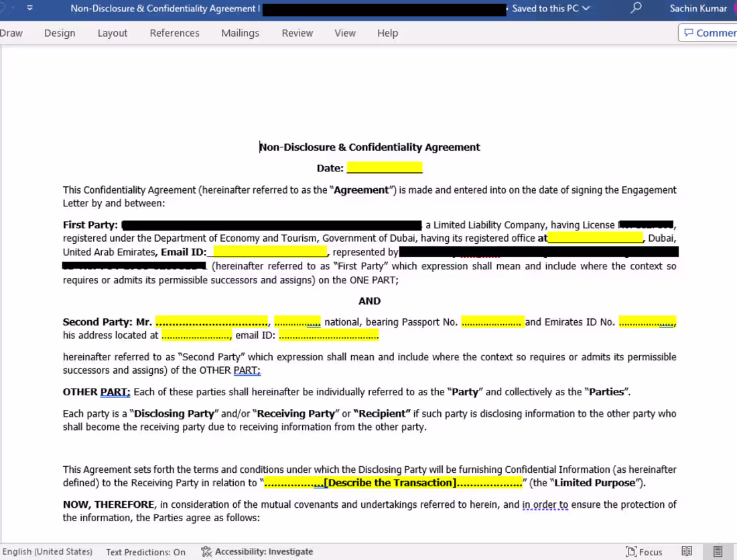Open the Mailings tab
Image resolution: width=737 pixels, height=560 pixels.
240,33
